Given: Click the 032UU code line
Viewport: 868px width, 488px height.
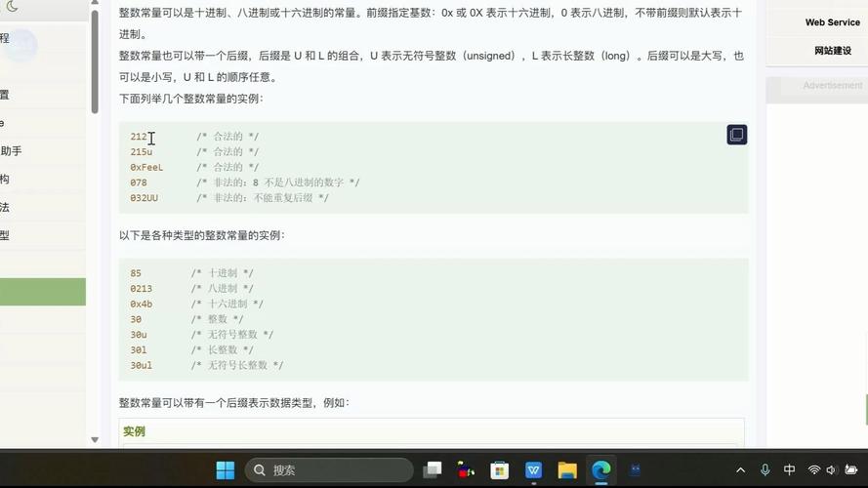Looking at the screenshot, I should pyautogui.click(x=144, y=198).
